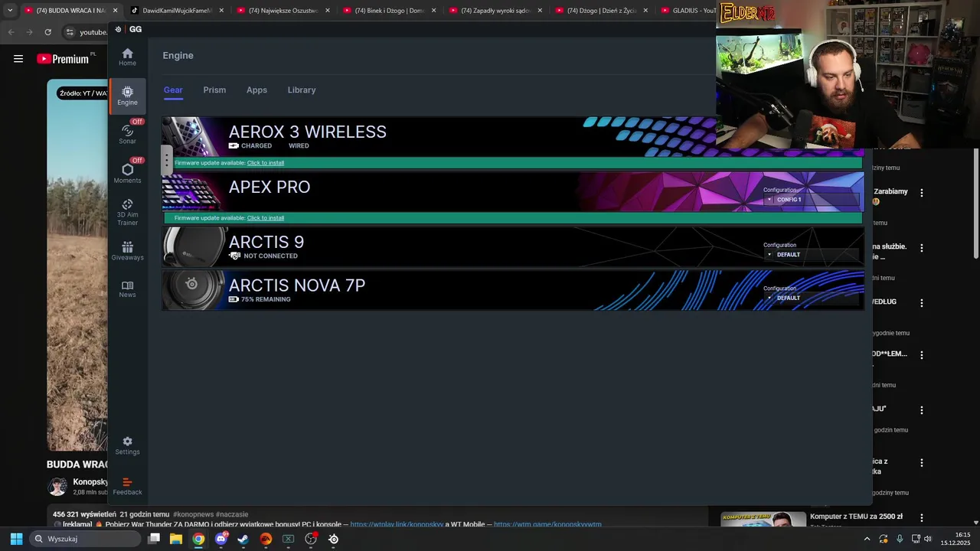Open OBS Studio from the taskbar
The height and width of the screenshot is (551, 980).
click(x=311, y=539)
